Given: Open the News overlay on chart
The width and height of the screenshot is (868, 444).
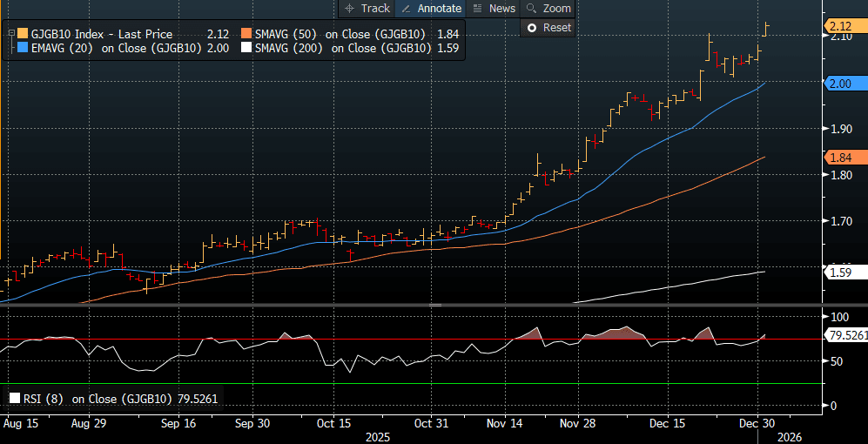Looking at the screenshot, I should click(494, 8).
